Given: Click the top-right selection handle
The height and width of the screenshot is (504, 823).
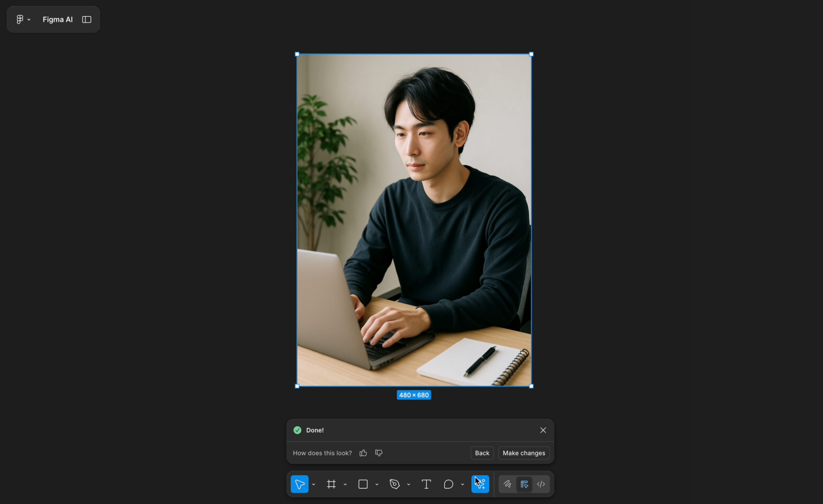Looking at the screenshot, I should pos(531,54).
